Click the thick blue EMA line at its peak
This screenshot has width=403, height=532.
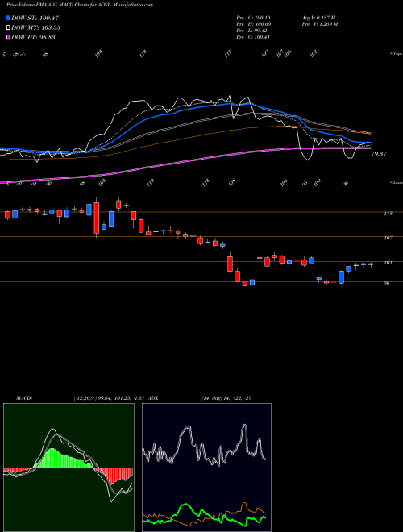tap(228, 104)
